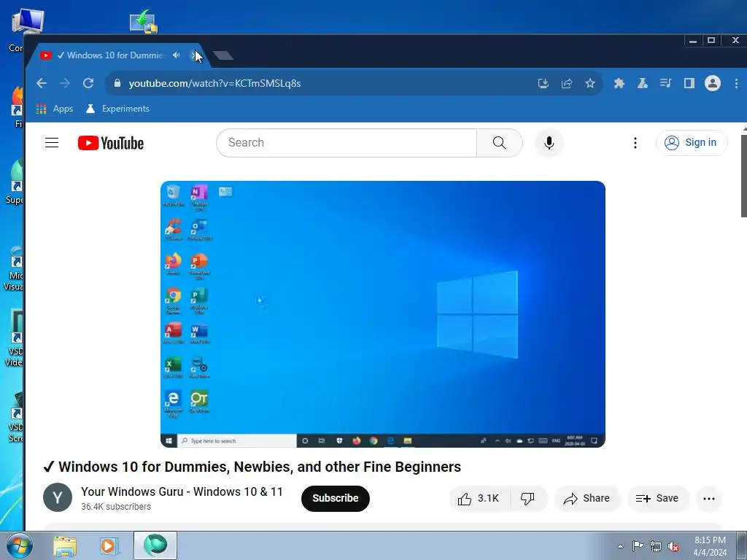The height and width of the screenshot is (560, 747).
Task: Open the Experiments bookmark
Action: click(x=117, y=109)
